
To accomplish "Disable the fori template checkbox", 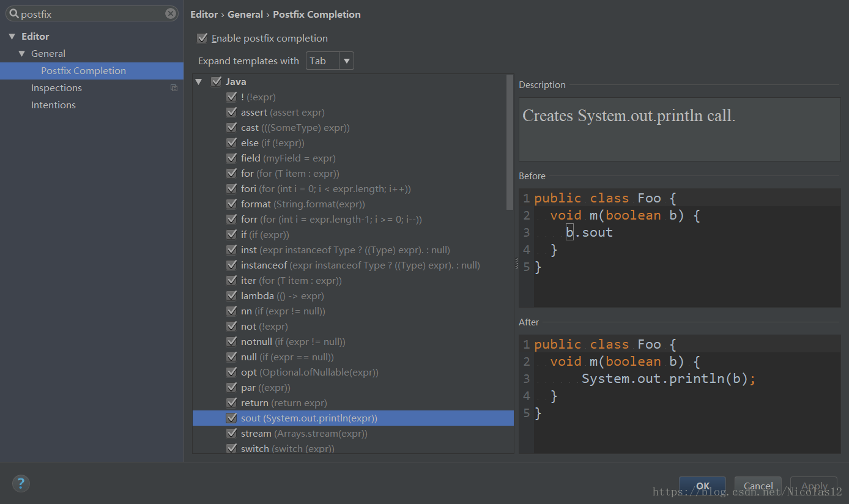I will pos(231,188).
